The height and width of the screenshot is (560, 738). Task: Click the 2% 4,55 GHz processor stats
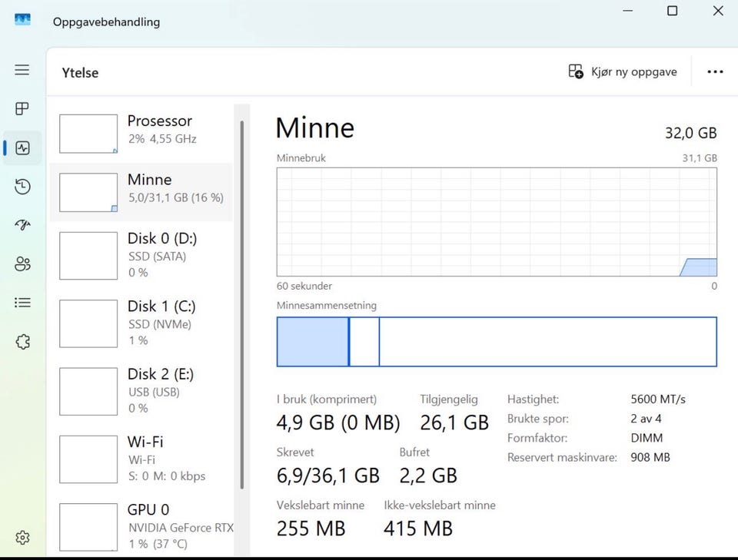162,139
